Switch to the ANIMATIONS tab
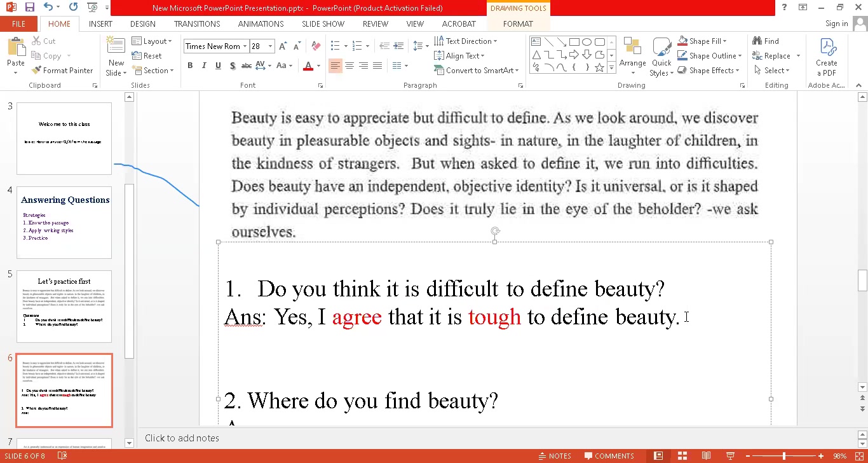Screen dimensions: 868x463 click(x=261, y=24)
